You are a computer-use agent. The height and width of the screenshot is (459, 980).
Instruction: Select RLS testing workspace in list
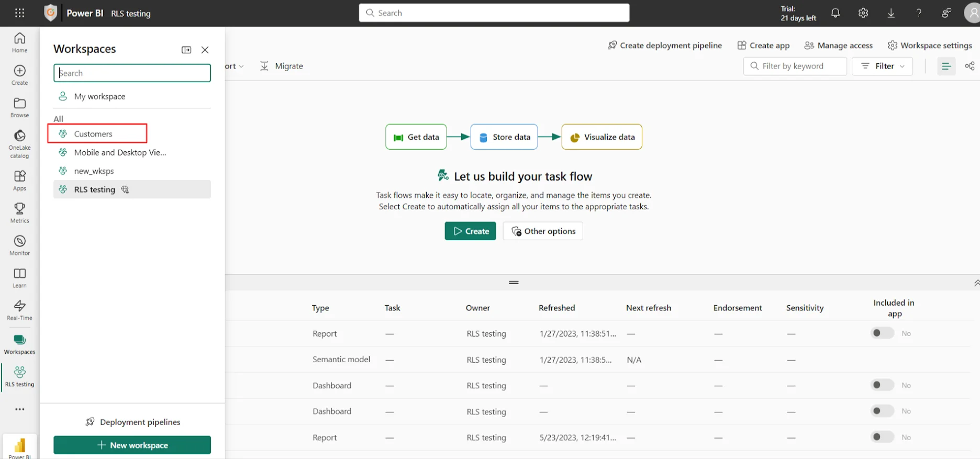coord(132,189)
